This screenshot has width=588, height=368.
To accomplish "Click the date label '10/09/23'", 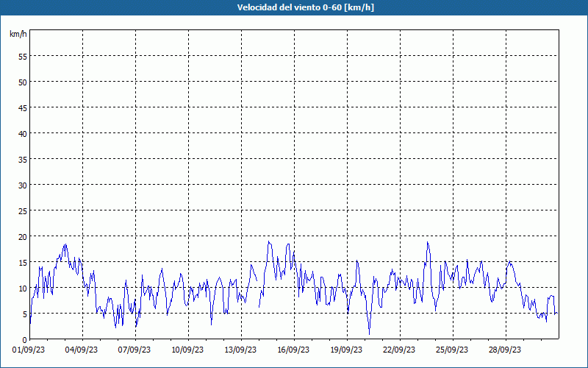I will click(187, 350).
